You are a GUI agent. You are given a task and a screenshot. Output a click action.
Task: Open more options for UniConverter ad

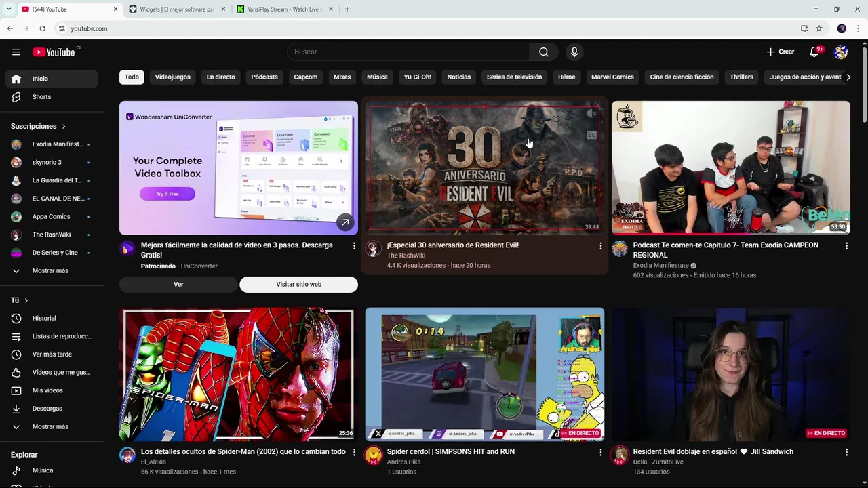click(x=354, y=246)
